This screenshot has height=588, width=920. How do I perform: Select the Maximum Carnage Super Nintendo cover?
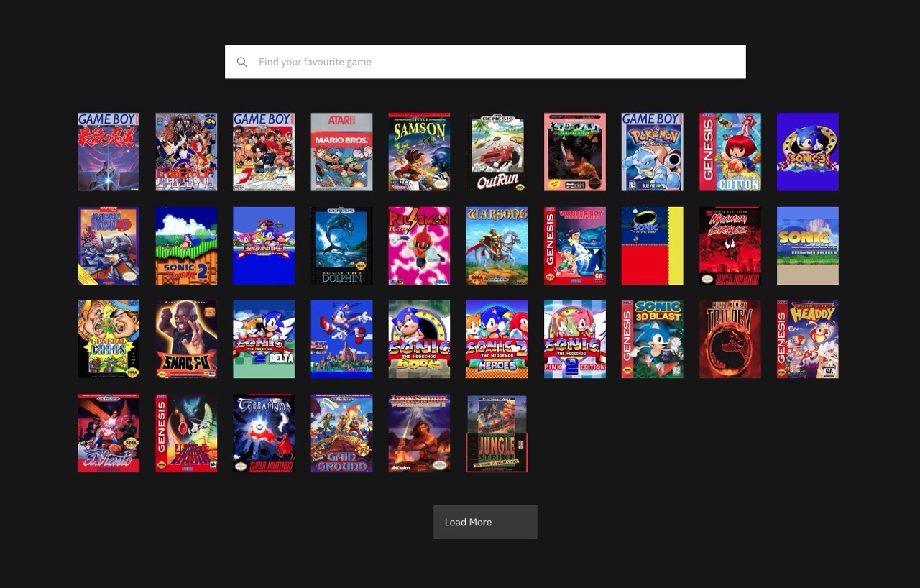730,246
